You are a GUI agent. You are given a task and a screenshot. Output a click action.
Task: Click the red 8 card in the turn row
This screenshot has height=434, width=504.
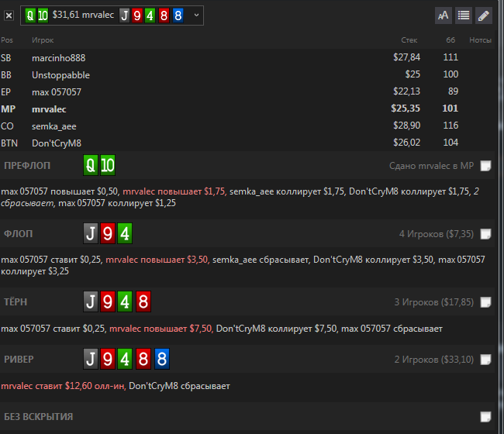coord(143,301)
